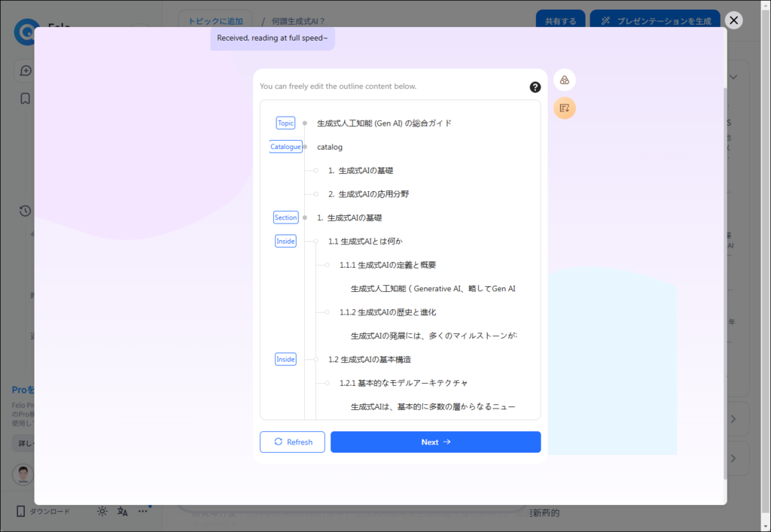Click the new chat icon in background sidebar
This screenshot has width=771, height=532.
(26, 71)
